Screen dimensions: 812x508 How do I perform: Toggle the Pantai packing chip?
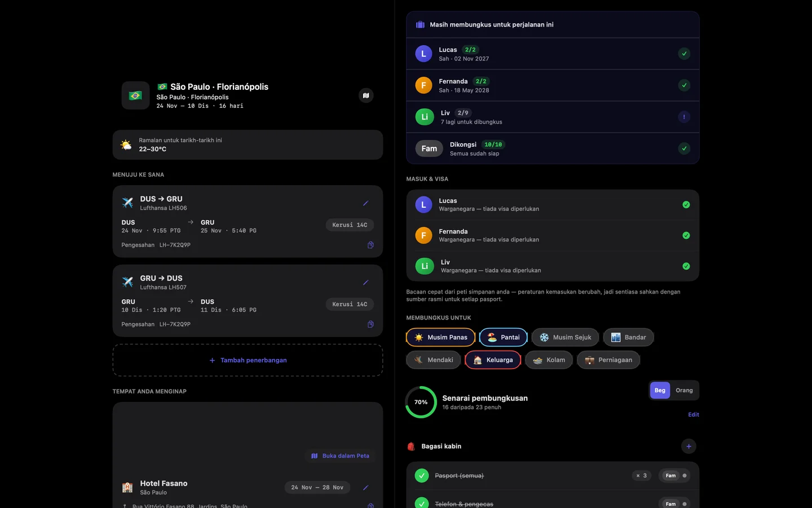click(504, 338)
